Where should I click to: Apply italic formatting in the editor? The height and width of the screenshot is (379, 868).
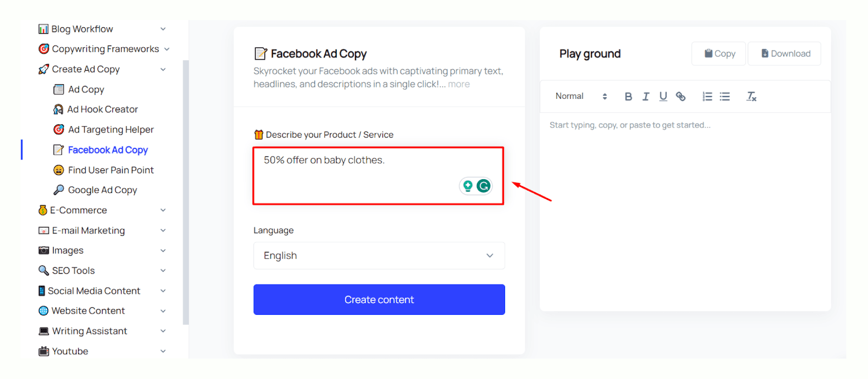coord(646,97)
